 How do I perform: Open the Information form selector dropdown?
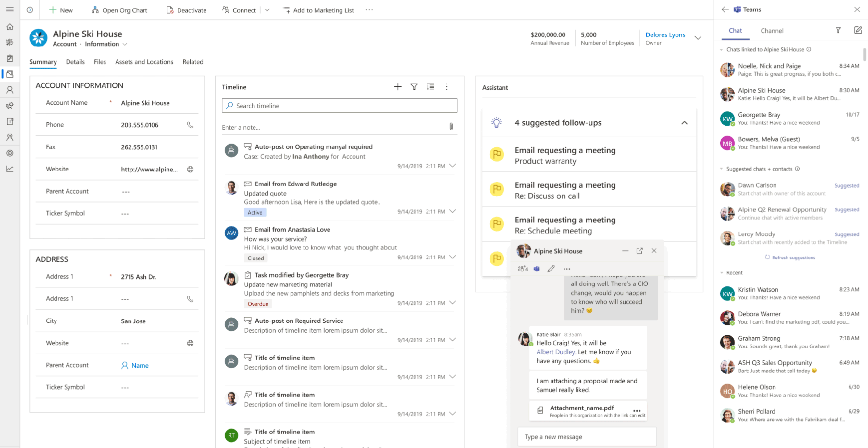click(x=125, y=44)
